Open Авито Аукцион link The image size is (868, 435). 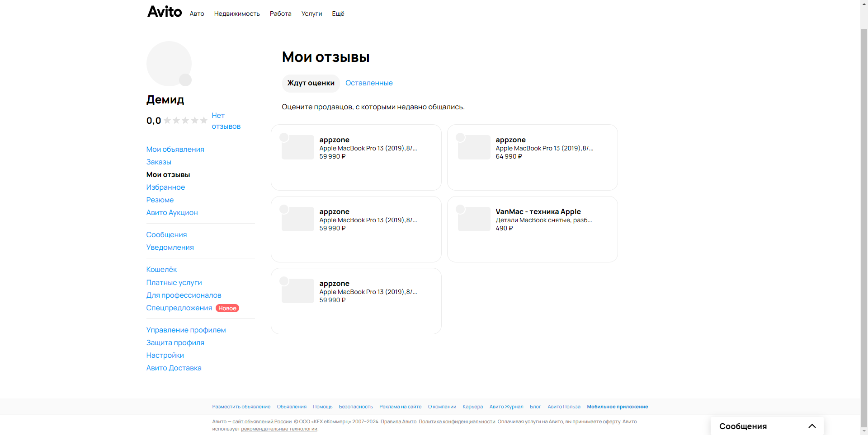(172, 213)
